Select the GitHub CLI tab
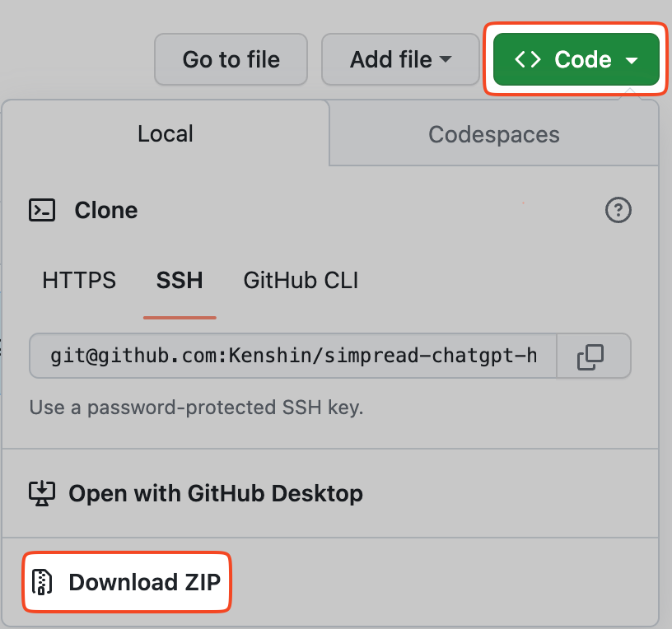The width and height of the screenshot is (672, 629). (x=300, y=280)
